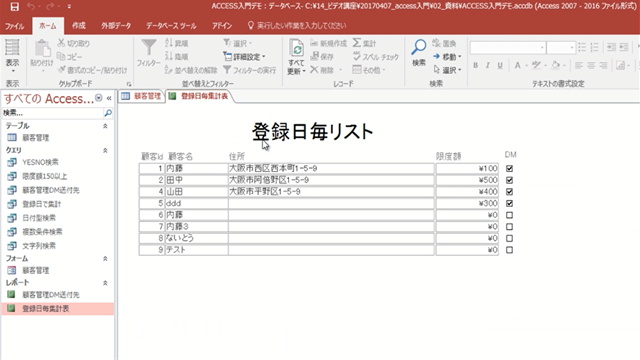Screen dimensions: 640x360
Task: Click the Bold formatting icon
Action: tap(476, 65)
